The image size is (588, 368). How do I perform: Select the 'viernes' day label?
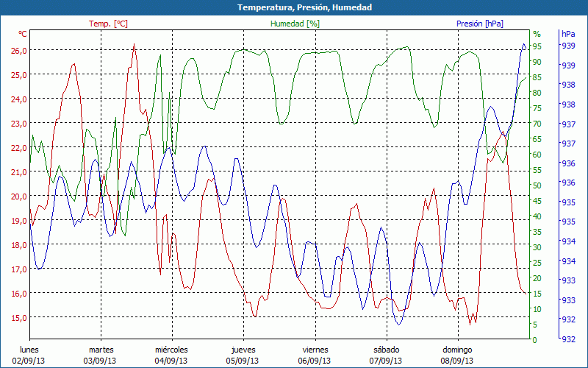pyautogui.click(x=315, y=350)
